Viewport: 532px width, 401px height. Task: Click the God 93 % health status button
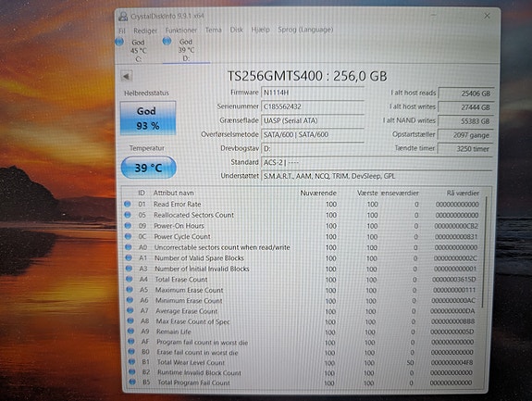[x=148, y=119]
